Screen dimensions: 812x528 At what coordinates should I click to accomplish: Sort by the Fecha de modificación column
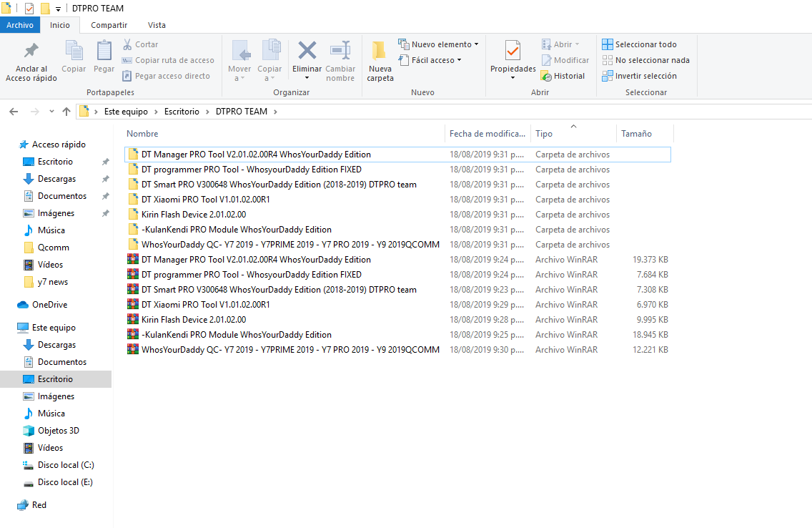[x=487, y=134]
